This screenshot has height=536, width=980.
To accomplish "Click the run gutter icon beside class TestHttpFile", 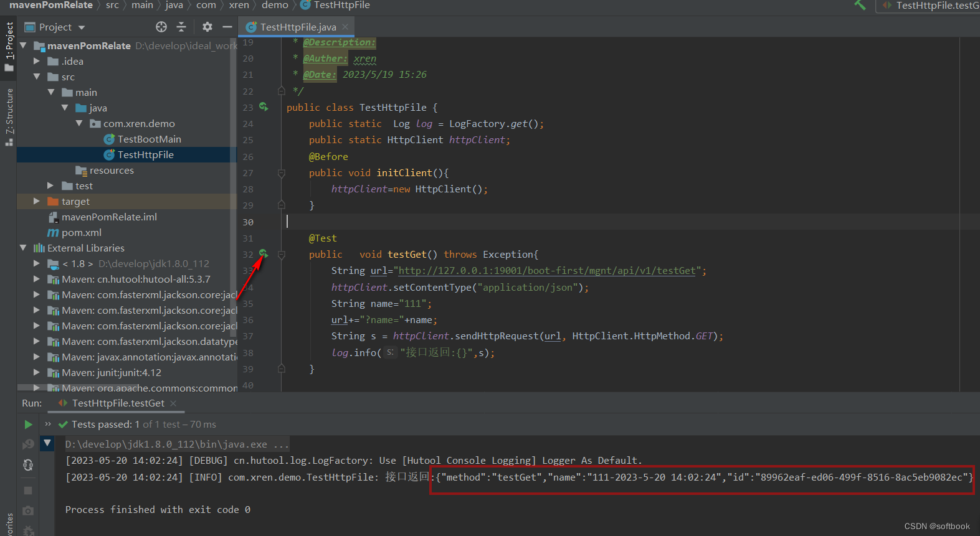I will pyautogui.click(x=264, y=107).
